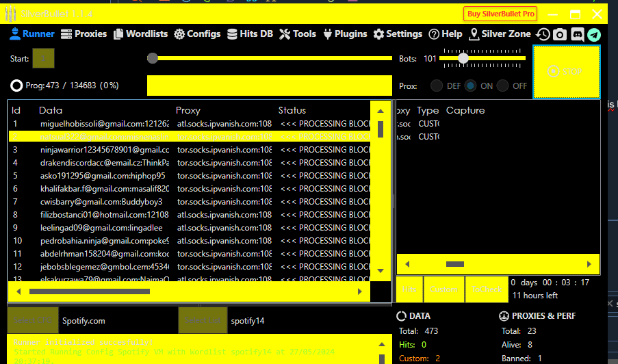Open the Plugins section
The height and width of the screenshot is (364, 618).
pos(345,34)
